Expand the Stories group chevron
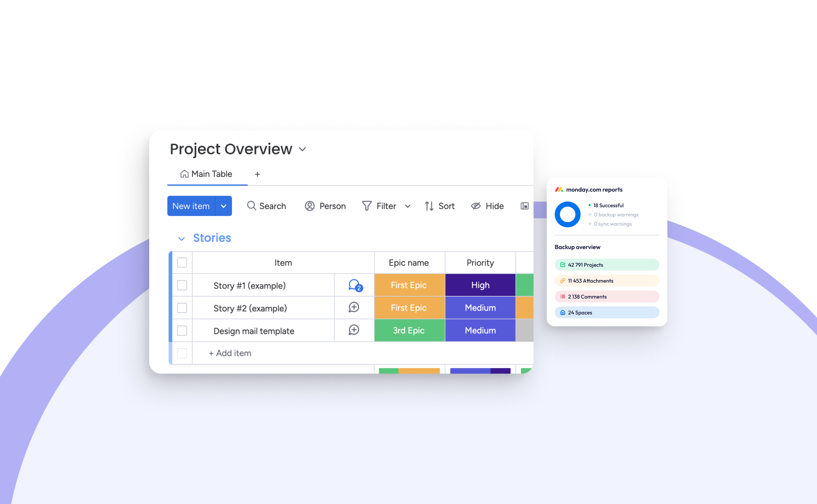 (182, 238)
